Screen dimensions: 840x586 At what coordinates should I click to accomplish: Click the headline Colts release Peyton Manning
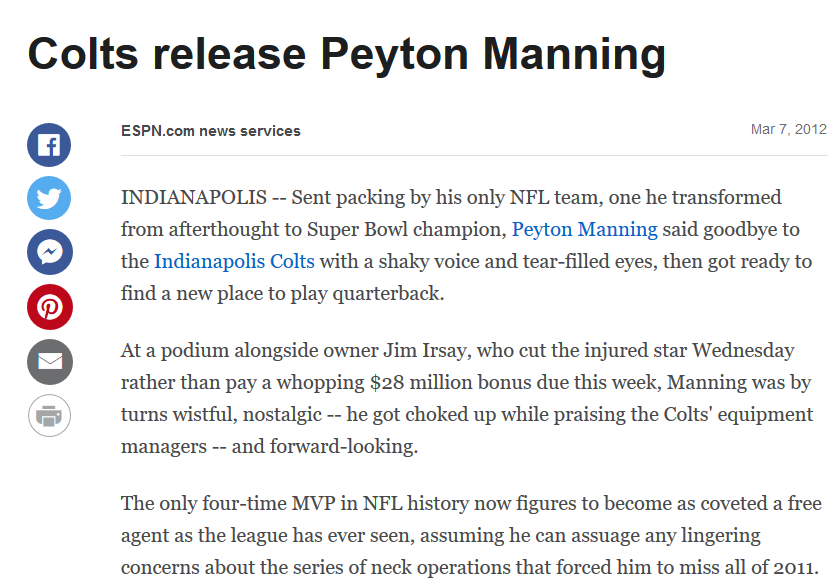pyautogui.click(x=347, y=54)
